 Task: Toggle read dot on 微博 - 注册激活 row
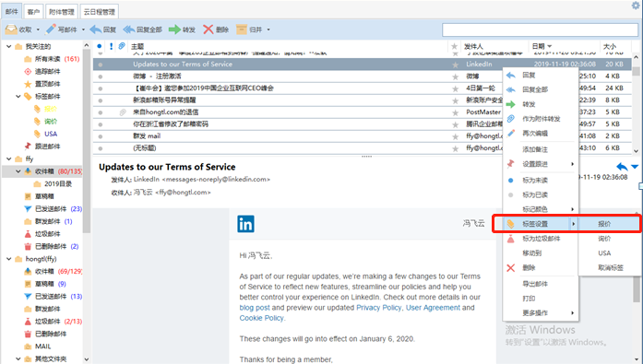(x=101, y=76)
